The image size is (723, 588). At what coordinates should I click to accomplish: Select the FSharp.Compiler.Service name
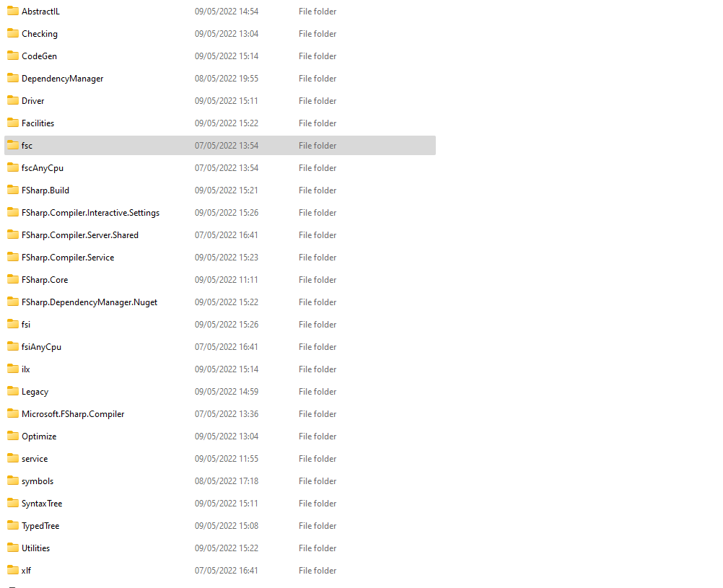point(68,258)
